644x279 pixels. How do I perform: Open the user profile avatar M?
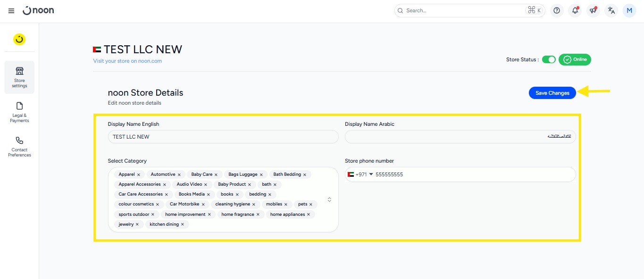pyautogui.click(x=629, y=10)
